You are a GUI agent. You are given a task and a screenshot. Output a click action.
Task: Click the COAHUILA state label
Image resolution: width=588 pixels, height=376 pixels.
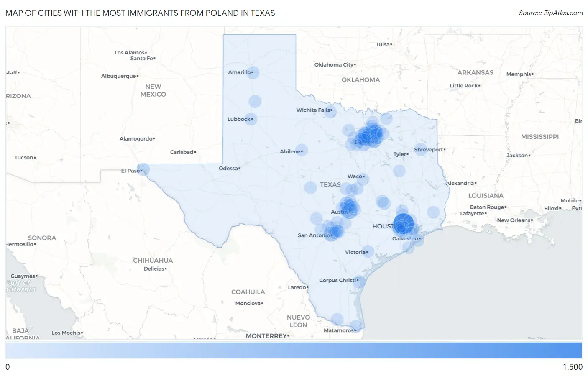[x=248, y=292]
